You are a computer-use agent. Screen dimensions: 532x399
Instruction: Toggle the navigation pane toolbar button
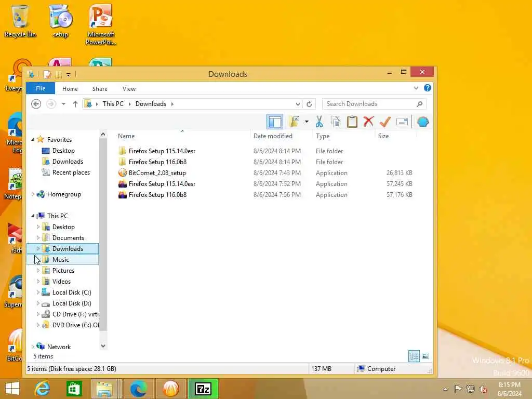(x=275, y=122)
